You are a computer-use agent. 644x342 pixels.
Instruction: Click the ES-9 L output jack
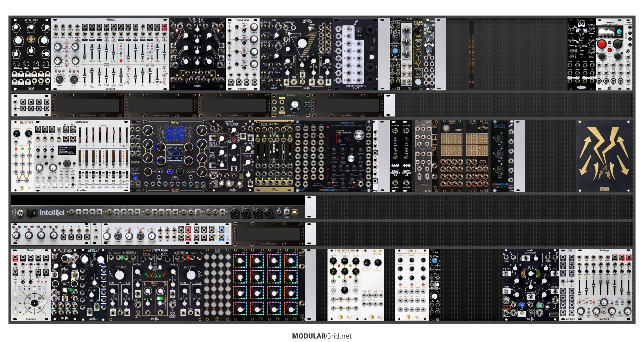click(x=369, y=68)
